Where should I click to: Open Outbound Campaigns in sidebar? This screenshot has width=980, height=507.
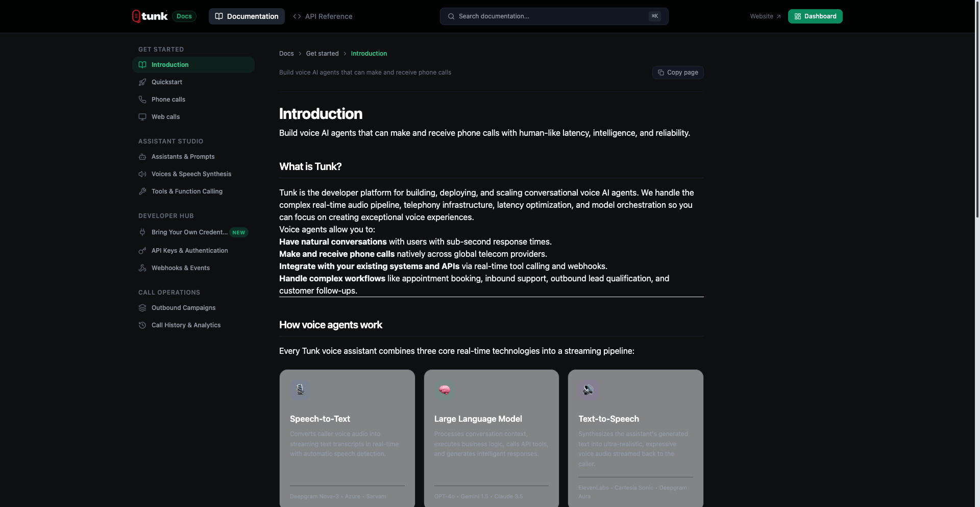(193, 308)
